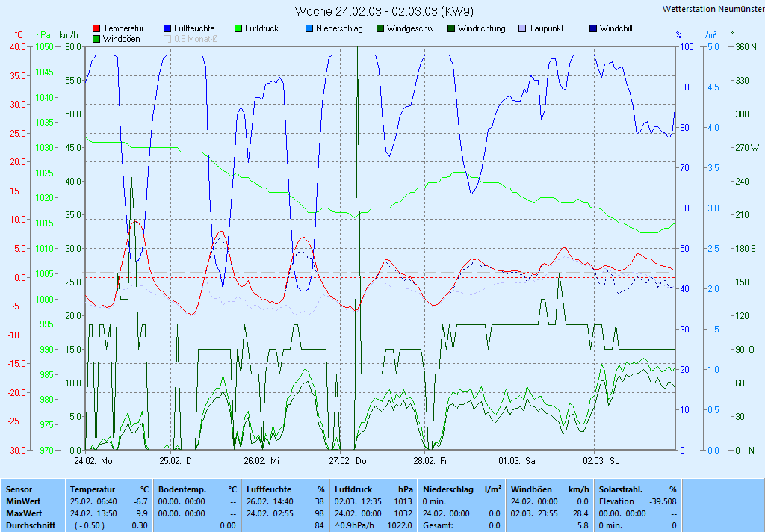Click the Sensor header in statistics table
The image size is (765, 532).
tap(19, 489)
